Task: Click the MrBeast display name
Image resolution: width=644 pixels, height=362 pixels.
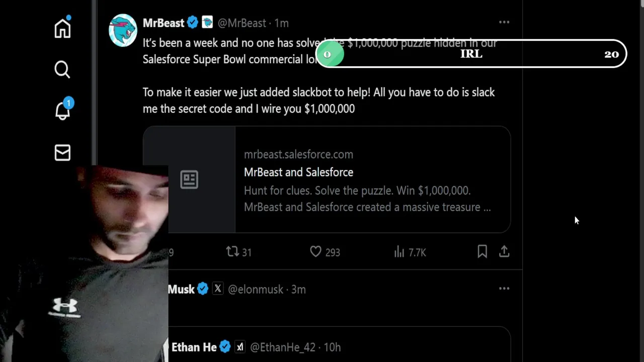Action: 164,23
